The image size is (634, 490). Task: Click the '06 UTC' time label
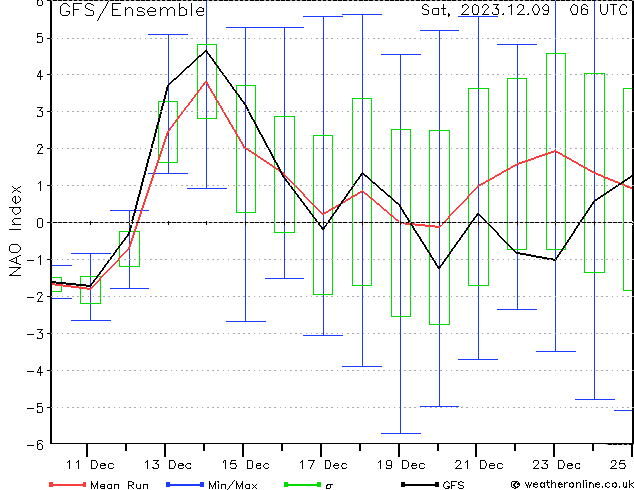pos(598,10)
